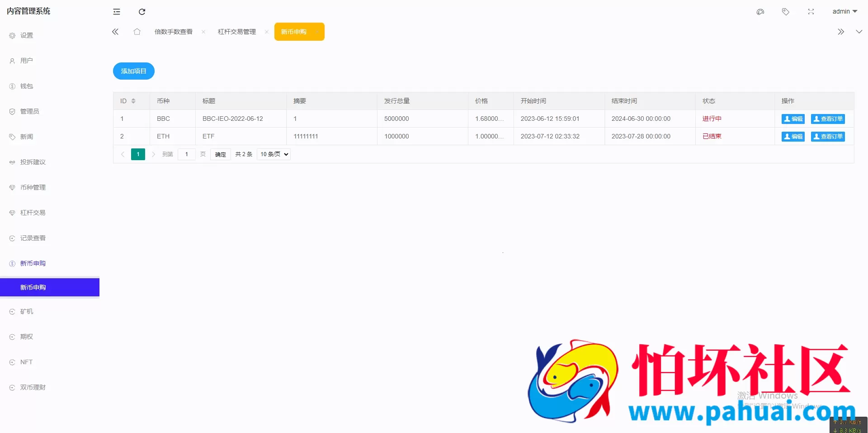Expand the 钱包 sidebar menu
868x433 pixels.
pos(50,86)
